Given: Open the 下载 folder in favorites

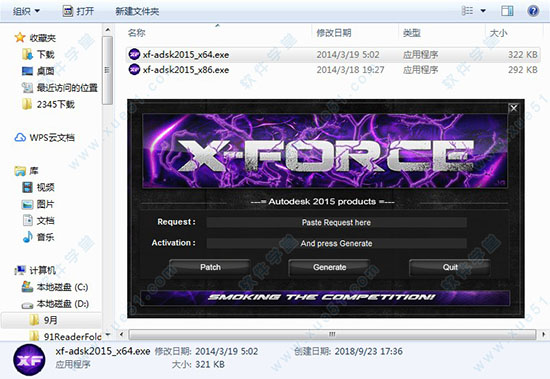Looking at the screenshot, I should click(x=38, y=54).
